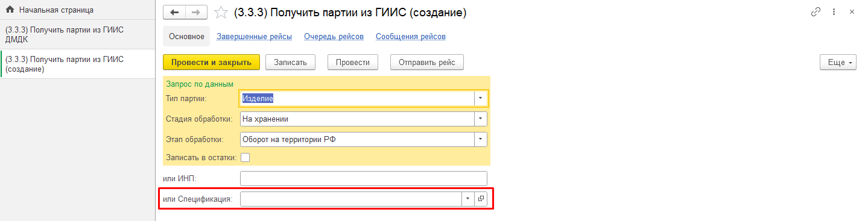This screenshot has width=868, height=221.
Task: Copy link using the chain icon
Action: [x=816, y=12]
